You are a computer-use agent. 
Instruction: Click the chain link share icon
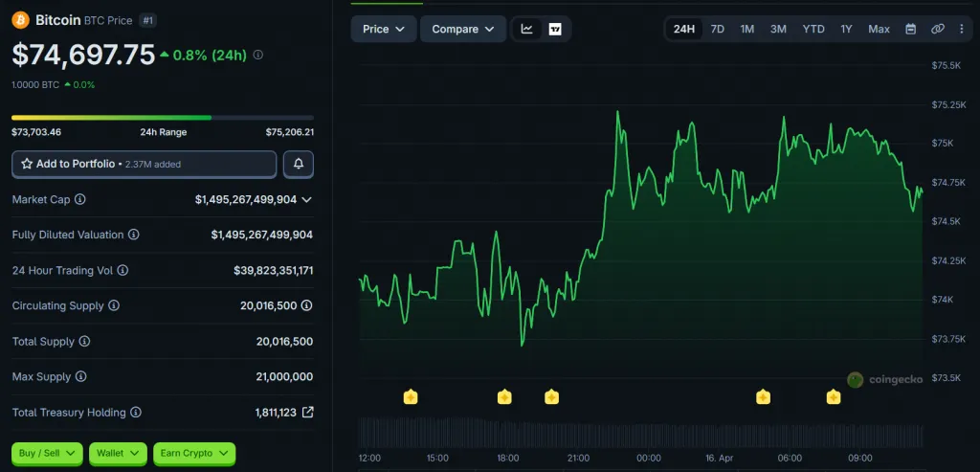(x=938, y=29)
